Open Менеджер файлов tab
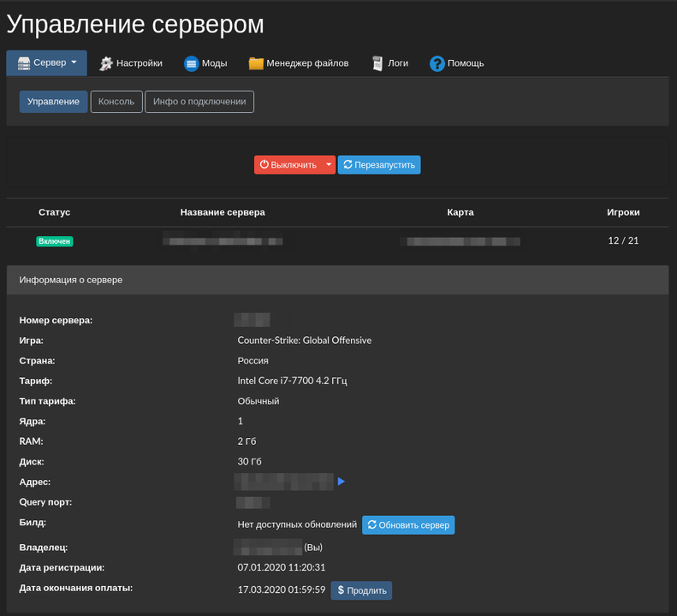The width and height of the screenshot is (677, 616). [299, 63]
